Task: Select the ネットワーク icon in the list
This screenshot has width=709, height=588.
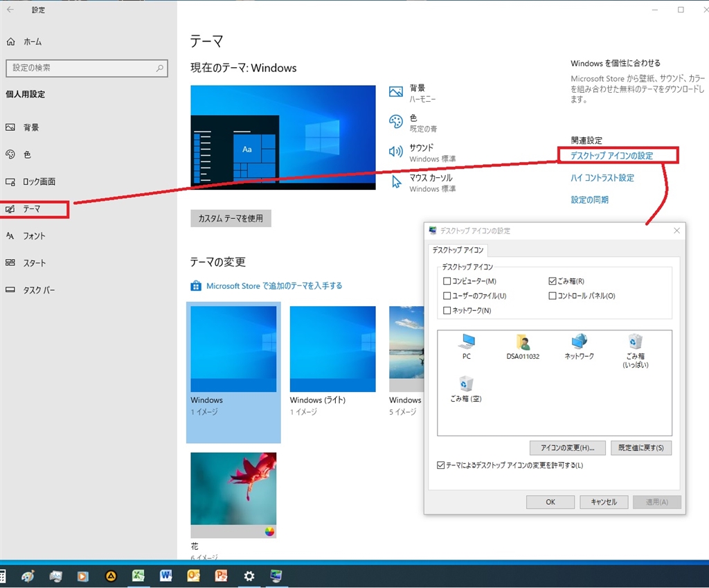Action: [580, 346]
